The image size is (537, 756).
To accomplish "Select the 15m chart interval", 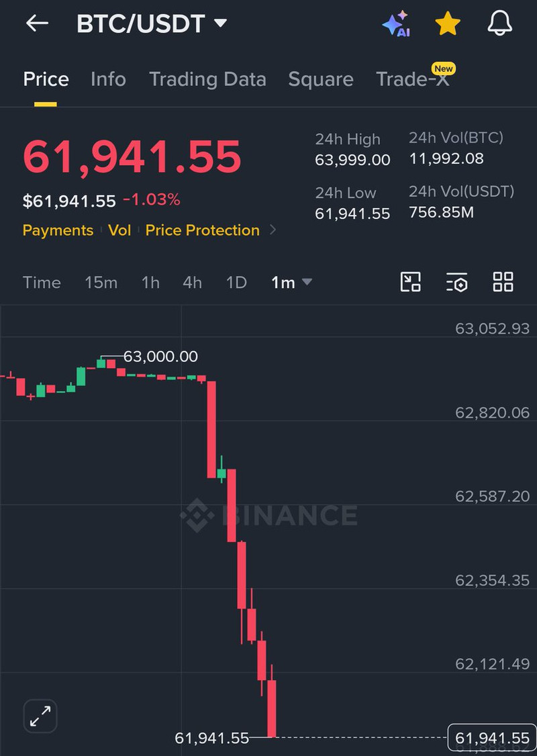I will click(101, 283).
